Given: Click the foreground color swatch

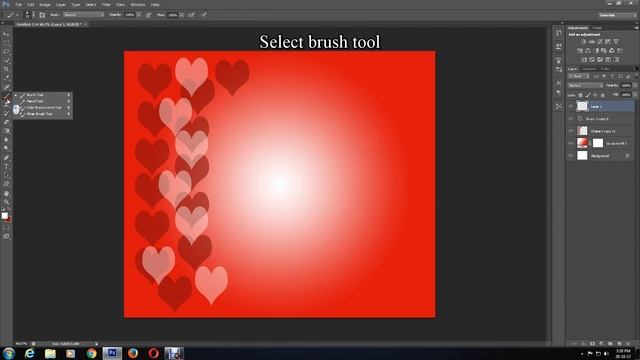Looking at the screenshot, I should [x=4, y=216].
